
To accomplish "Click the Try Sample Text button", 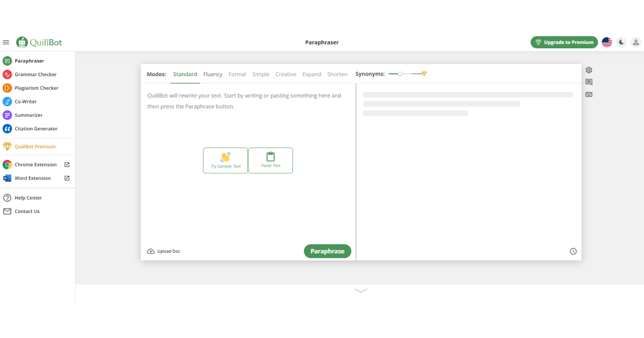I will pyautogui.click(x=225, y=160).
